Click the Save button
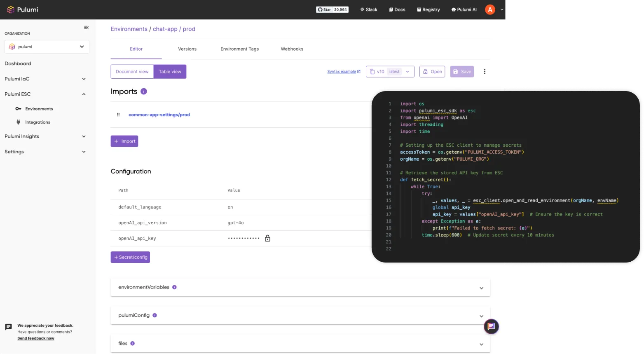 click(x=462, y=72)
